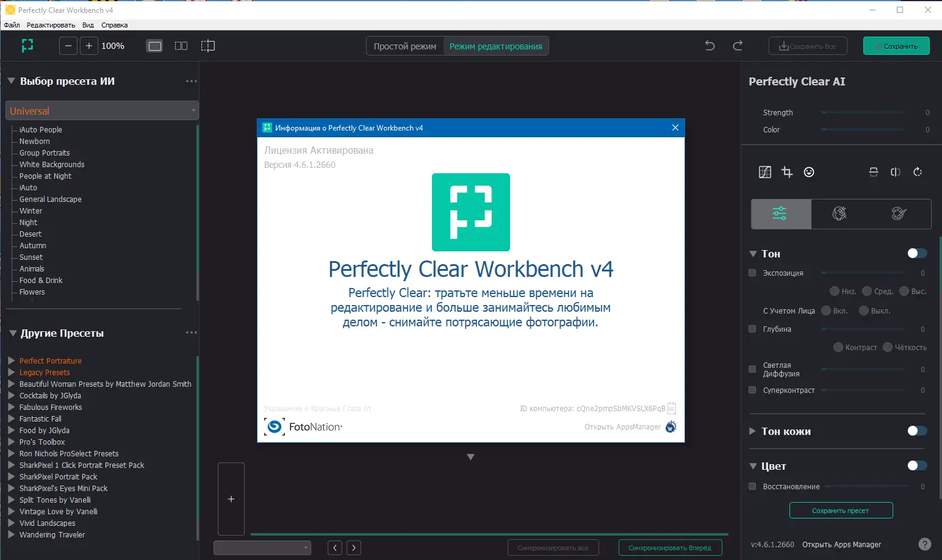The width and height of the screenshot is (942, 560).
Task: Click the AppsManager icon in the dialog
Action: pyautogui.click(x=671, y=426)
